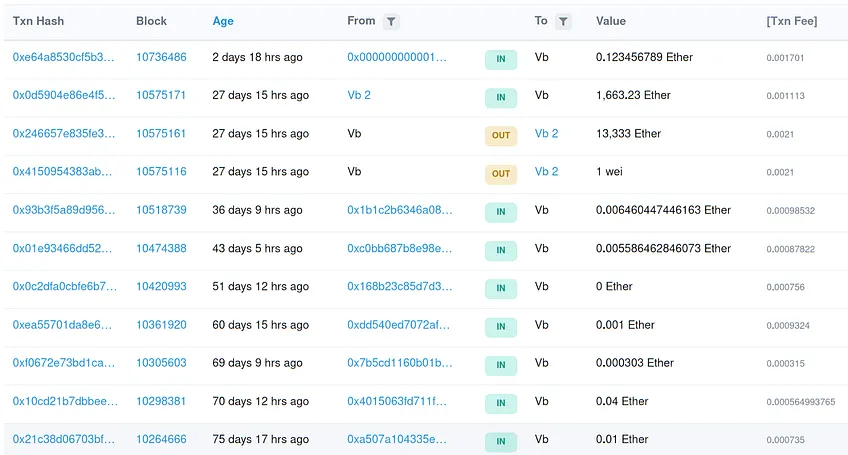View block 10736486
848x455 pixels.
coord(161,57)
